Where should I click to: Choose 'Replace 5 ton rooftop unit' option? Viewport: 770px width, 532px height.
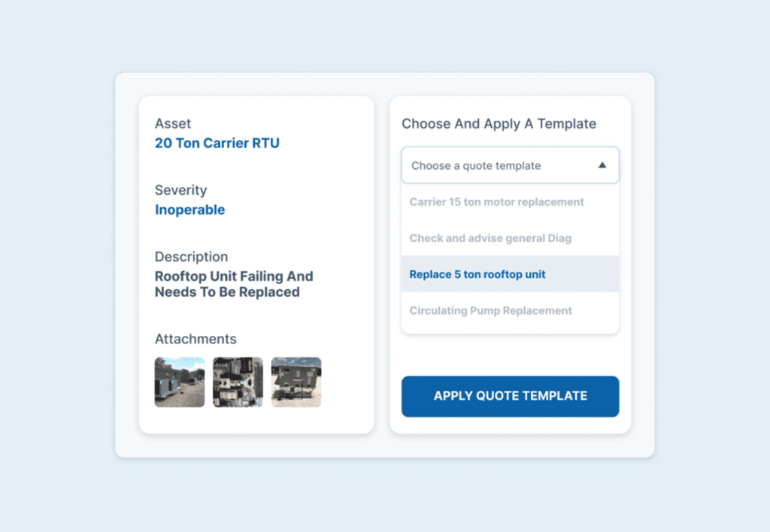coord(477,274)
